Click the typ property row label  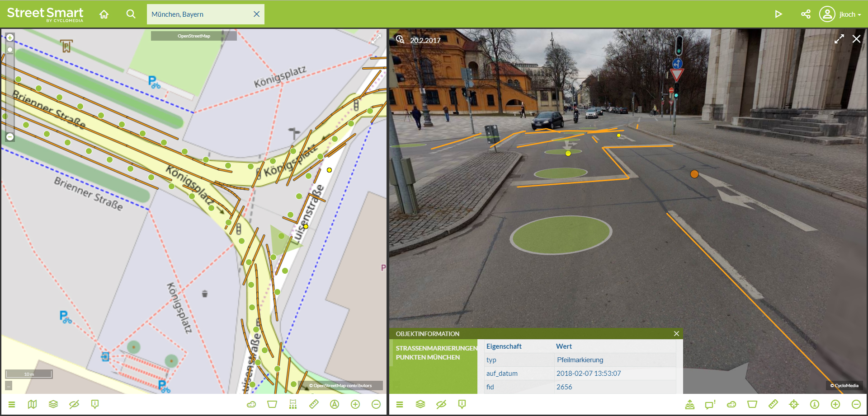[x=491, y=360]
